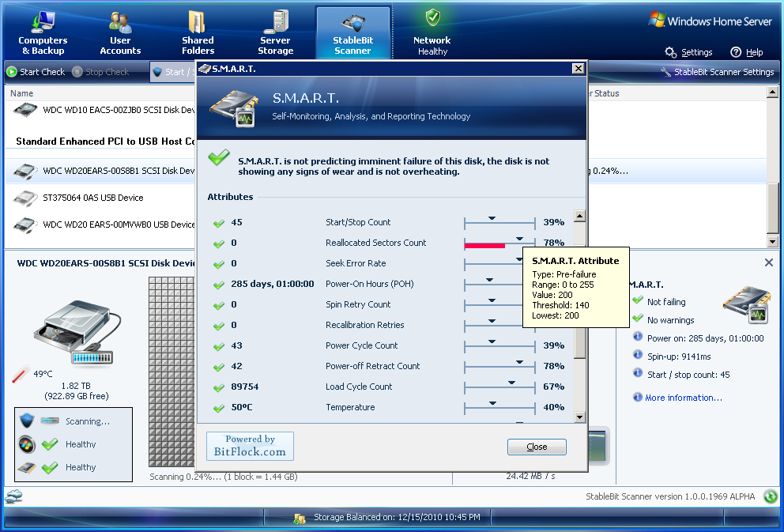The image size is (784, 532).
Task: Click the More information... link
Action: tap(684, 398)
